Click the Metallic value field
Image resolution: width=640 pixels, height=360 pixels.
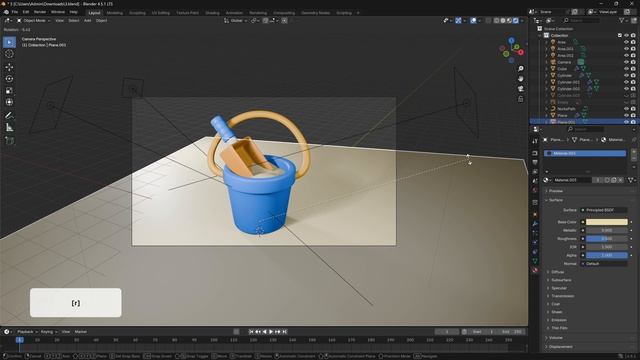click(x=607, y=230)
